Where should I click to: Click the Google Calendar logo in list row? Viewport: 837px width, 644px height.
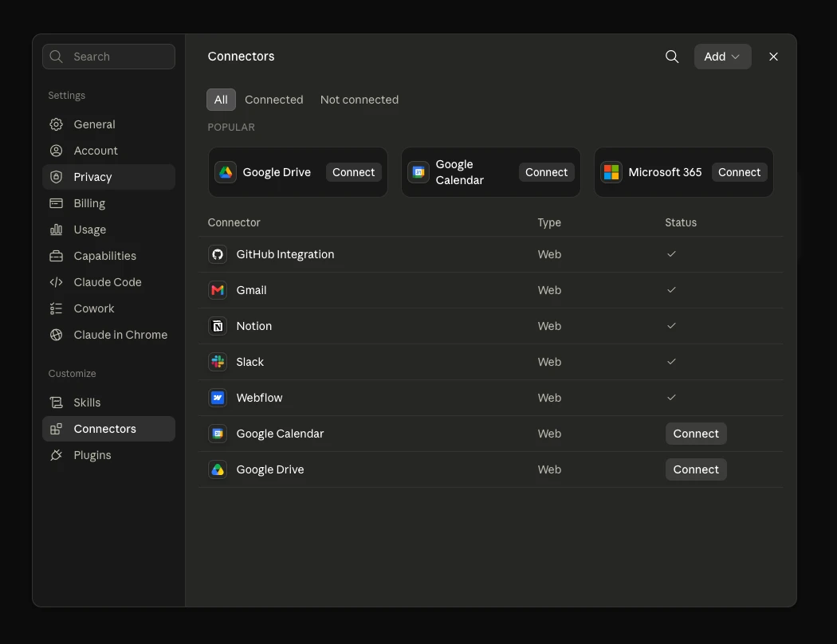(218, 434)
